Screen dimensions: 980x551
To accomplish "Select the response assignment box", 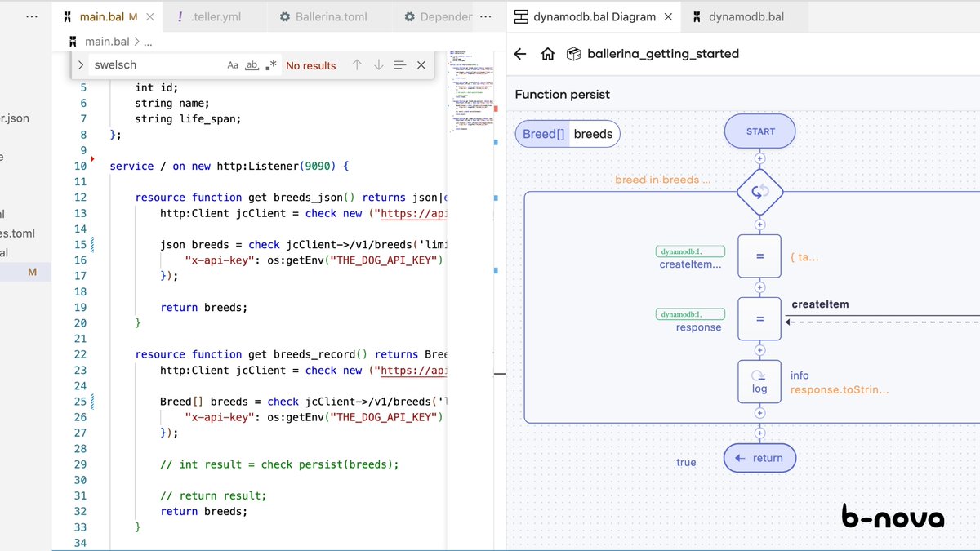I will tap(759, 318).
